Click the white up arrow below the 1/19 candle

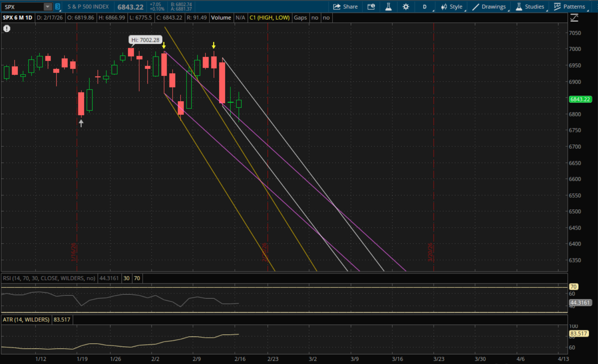tap(81, 124)
